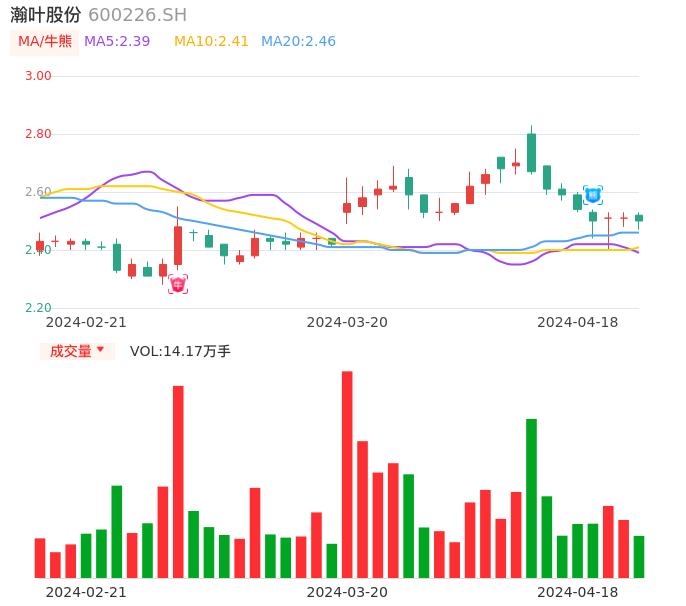Click the blue bear signal marker icon

[593, 195]
